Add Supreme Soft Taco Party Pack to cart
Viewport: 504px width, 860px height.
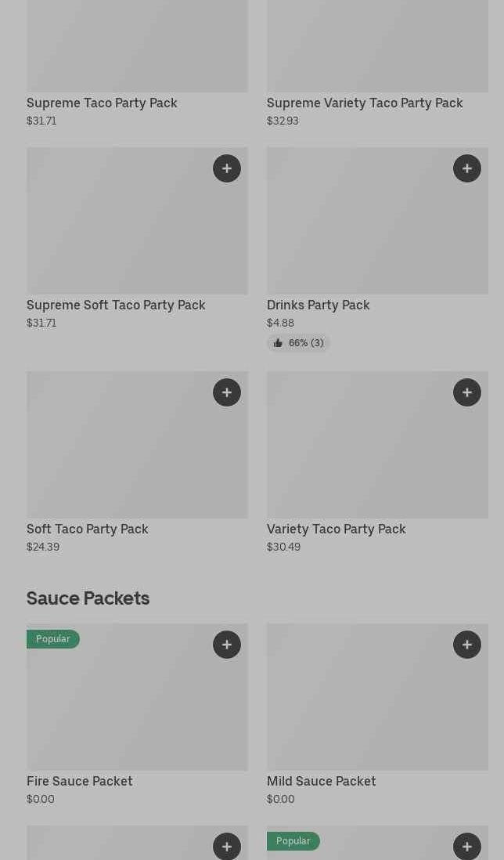(x=227, y=168)
